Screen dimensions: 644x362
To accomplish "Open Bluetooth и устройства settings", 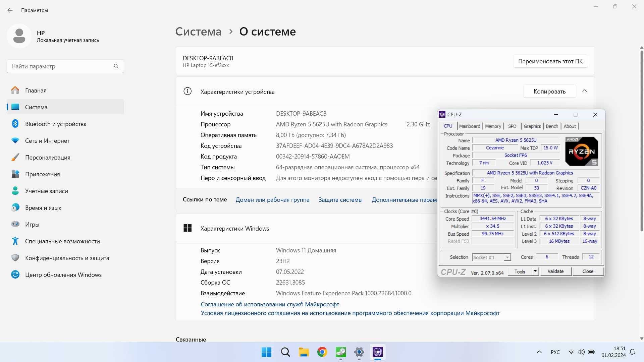I will click(x=65, y=124).
